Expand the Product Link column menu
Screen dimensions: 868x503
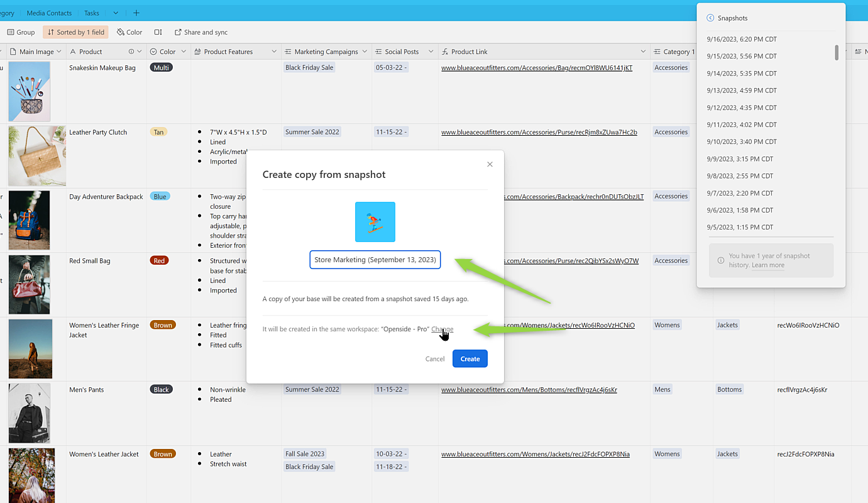click(643, 52)
